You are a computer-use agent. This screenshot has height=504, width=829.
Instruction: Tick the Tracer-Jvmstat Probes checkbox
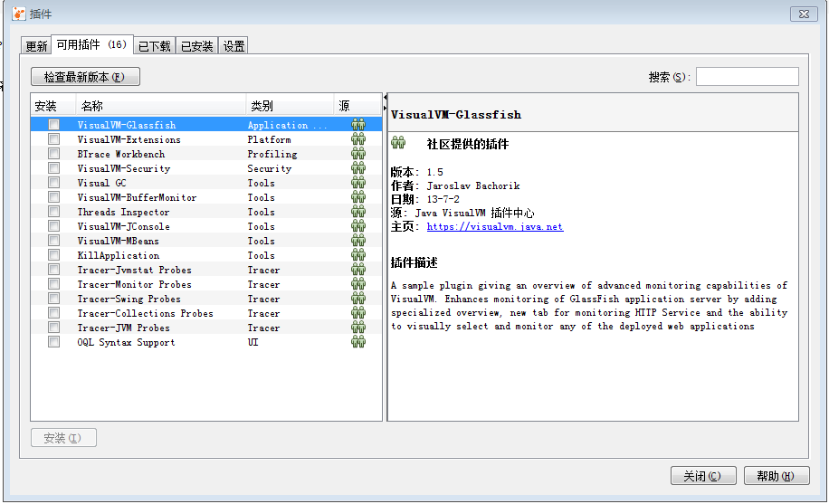54,270
